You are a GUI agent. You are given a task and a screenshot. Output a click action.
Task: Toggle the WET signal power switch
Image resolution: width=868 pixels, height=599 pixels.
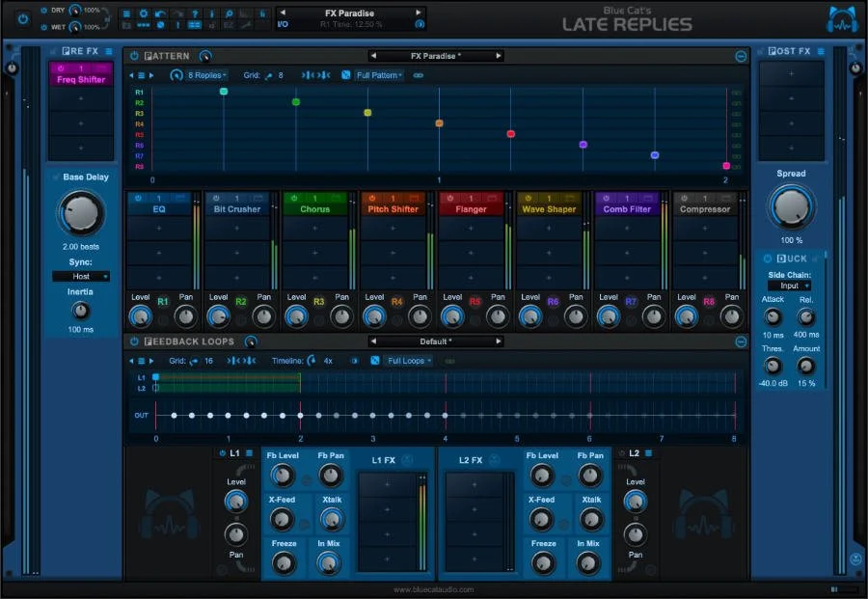[43, 27]
